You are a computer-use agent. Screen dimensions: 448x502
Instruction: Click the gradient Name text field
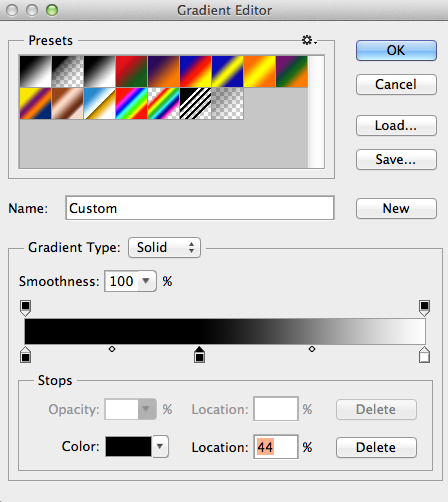[200, 208]
